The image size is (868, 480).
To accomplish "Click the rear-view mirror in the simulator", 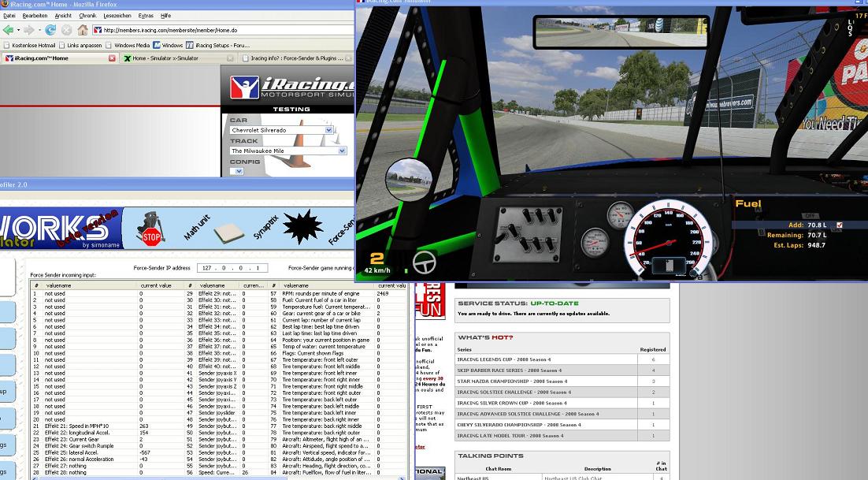I will [621, 32].
